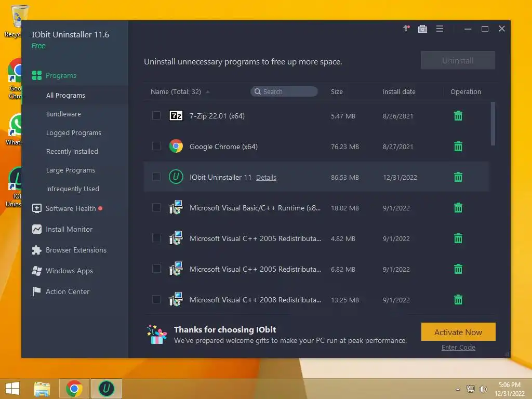This screenshot has height=399, width=532.
Task: Click the Action Center flag icon
Action: click(36, 291)
